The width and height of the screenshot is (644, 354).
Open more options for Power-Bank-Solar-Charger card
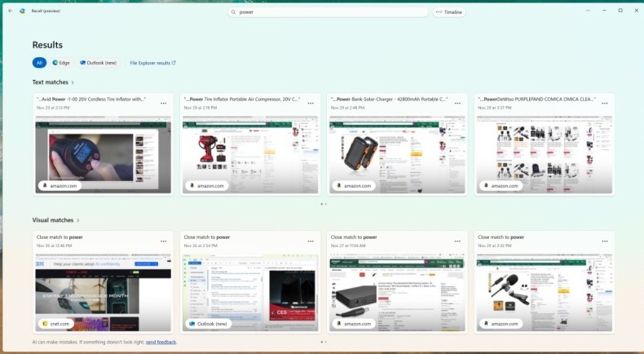point(457,104)
